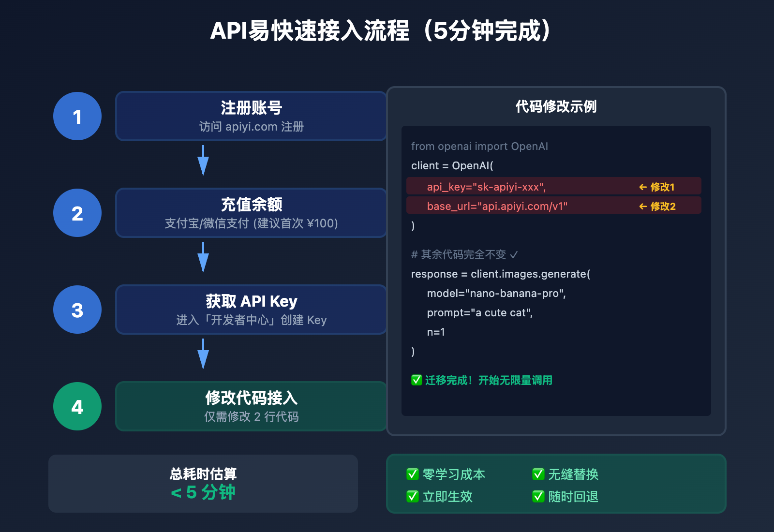774x532 pixels.
Task: Click the < 5 分钟 progress estimate
Action: click(x=203, y=492)
